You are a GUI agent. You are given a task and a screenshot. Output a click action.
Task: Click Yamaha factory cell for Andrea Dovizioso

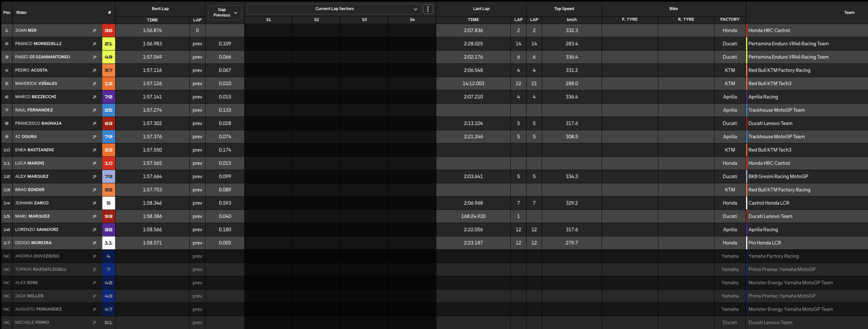click(x=730, y=256)
